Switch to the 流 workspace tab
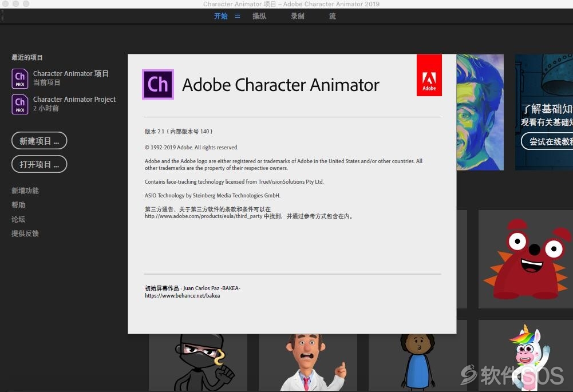The image size is (573, 392). coord(332,16)
